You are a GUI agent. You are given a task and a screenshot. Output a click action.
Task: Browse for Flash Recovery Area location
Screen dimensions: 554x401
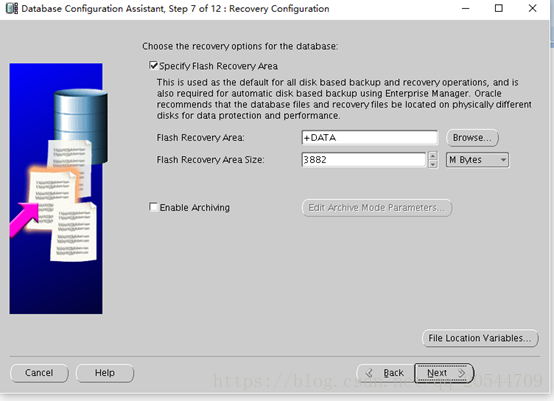tap(472, 138)
